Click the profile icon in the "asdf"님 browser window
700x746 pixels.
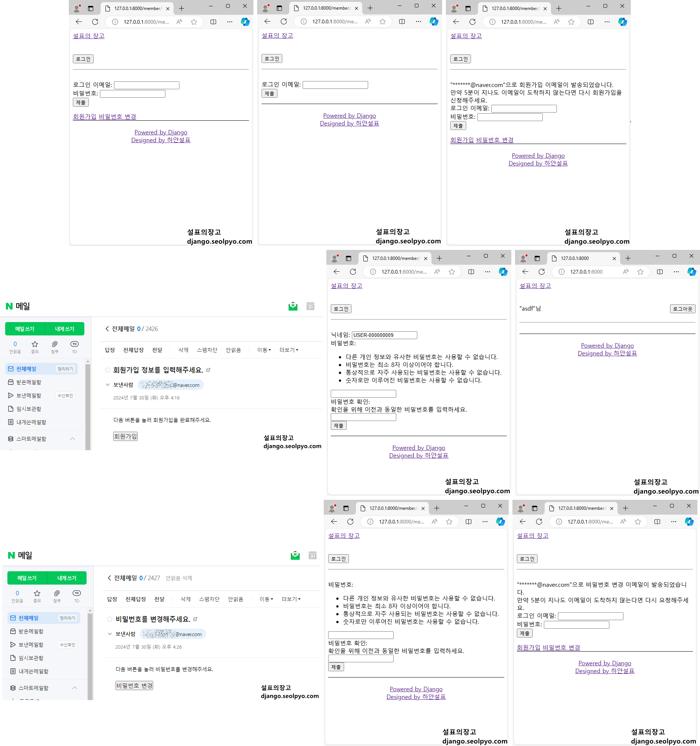click(524, 258)
